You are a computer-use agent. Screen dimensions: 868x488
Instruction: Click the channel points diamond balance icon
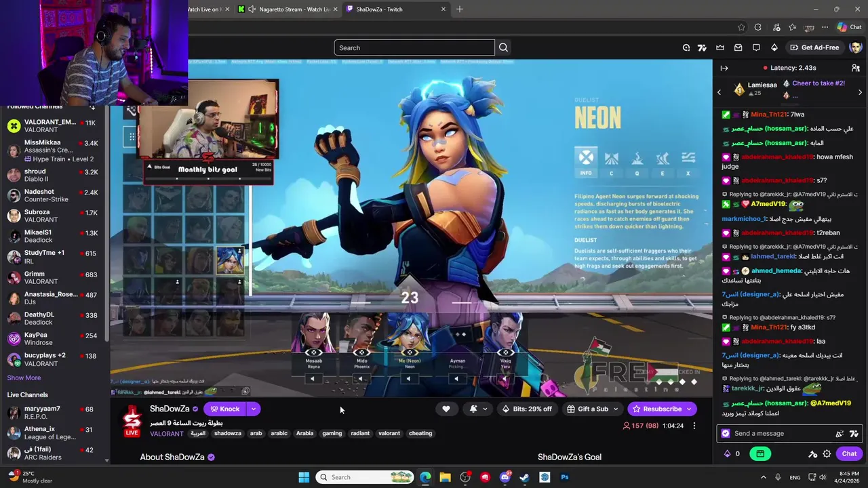[728, 454]
